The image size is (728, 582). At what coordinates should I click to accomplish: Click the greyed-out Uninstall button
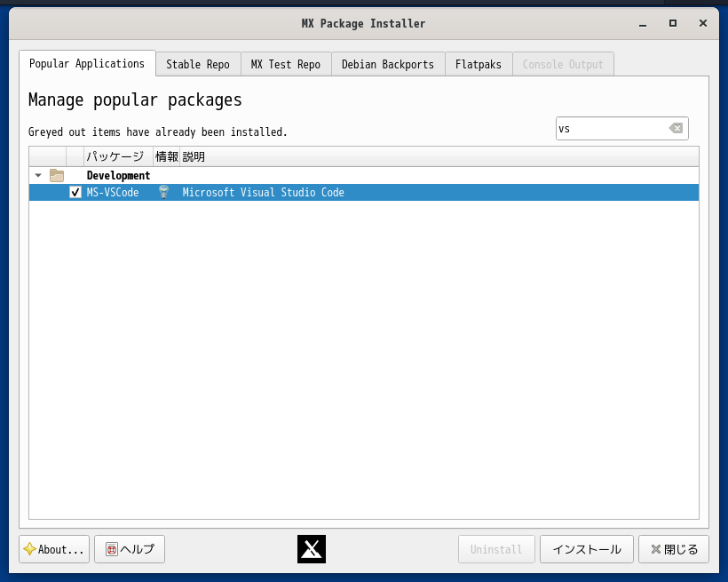pyautogui.click(x=496, y=549)
